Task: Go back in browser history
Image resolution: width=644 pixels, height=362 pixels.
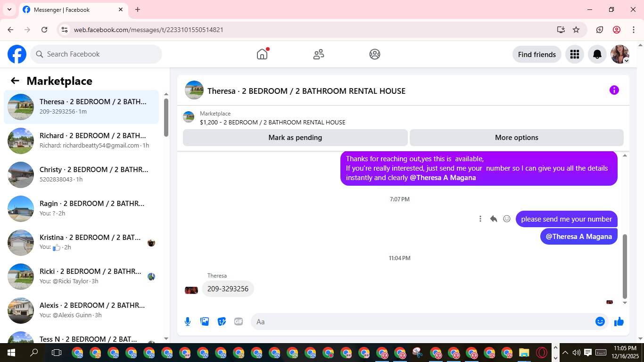Action: [x=10, y=30]
